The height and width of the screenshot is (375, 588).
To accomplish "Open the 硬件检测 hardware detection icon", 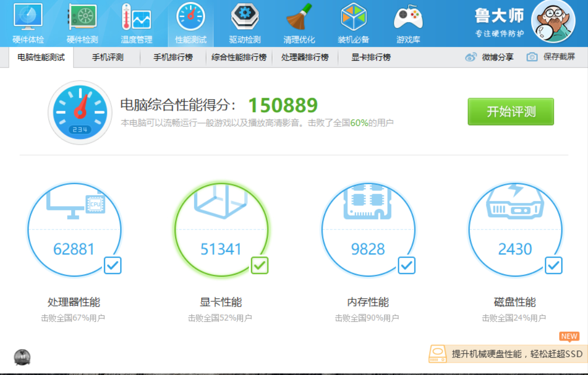I will point(82,17).
